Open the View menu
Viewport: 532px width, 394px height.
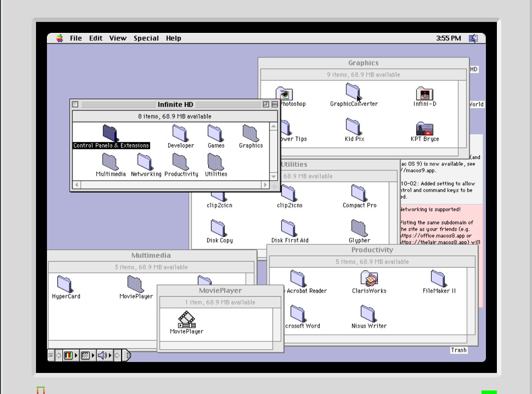click(x=118, y=38)
